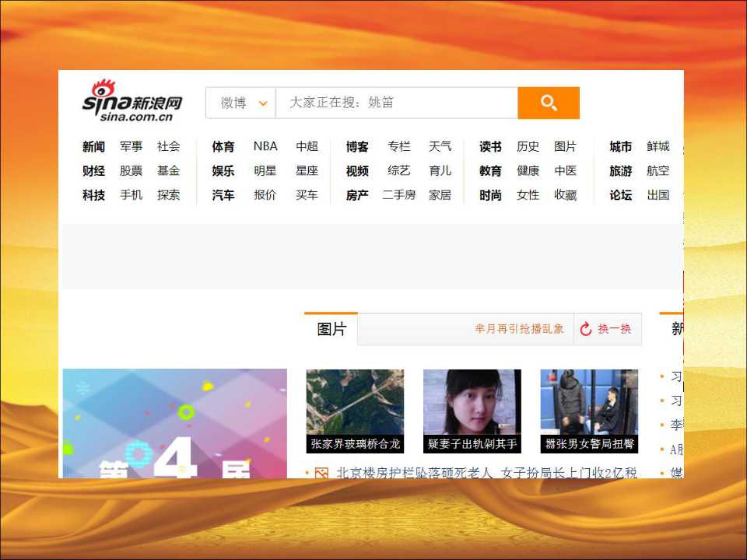Open the 半月再引抢播乱象 link
This screenshot has height=560, width=747.
click(519, 329)
